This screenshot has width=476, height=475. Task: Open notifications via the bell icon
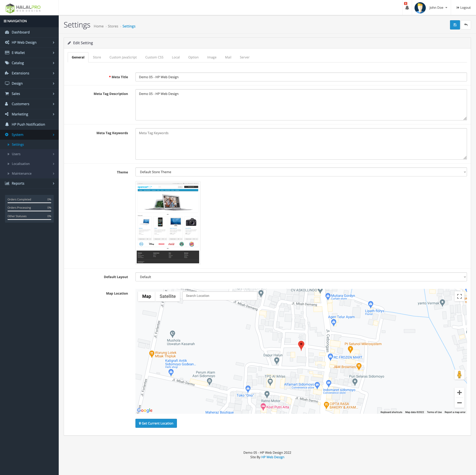(x=407, y=7)
